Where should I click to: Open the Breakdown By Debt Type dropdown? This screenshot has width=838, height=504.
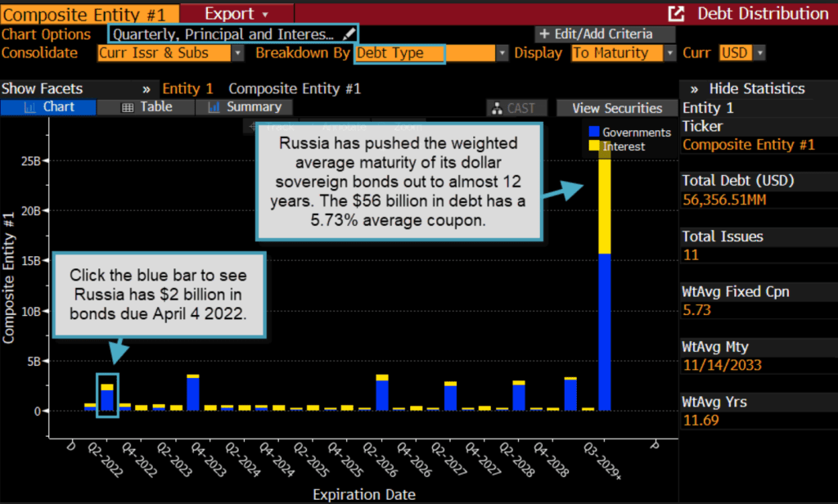[x=502, y=53]
